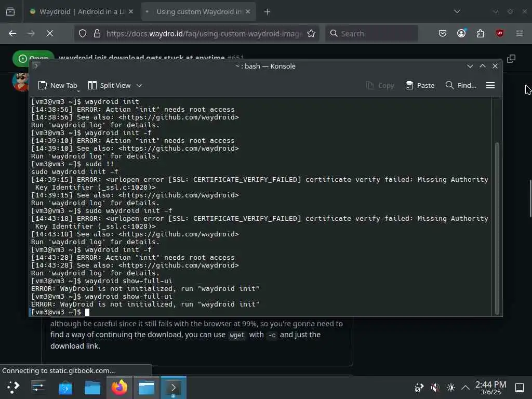Switch to the Konsole taskbar entry
The width and height of the screenshot is (532, 399).
tap(174, 388)
